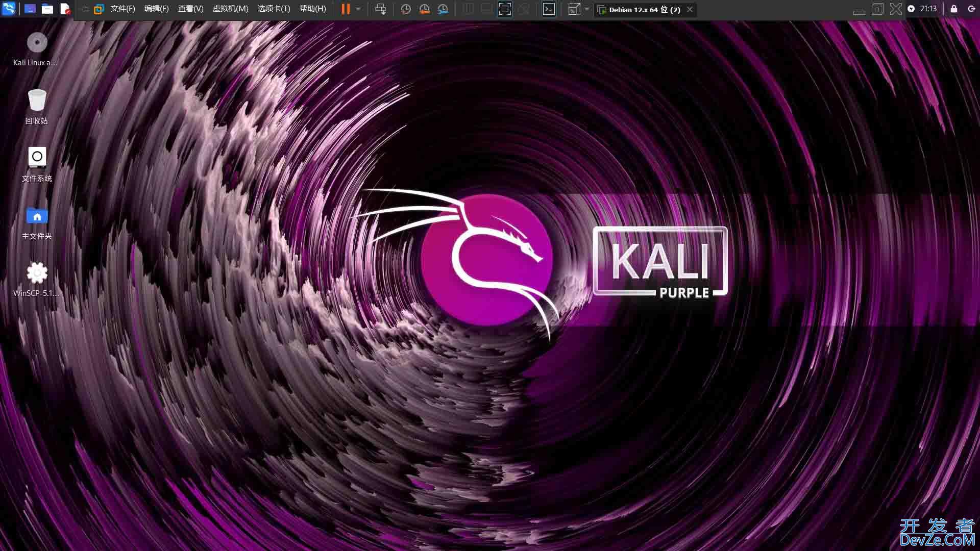Open the 选项卡(T) menu
The height and width of the screenshot is (551, 980).
[274, 9]
